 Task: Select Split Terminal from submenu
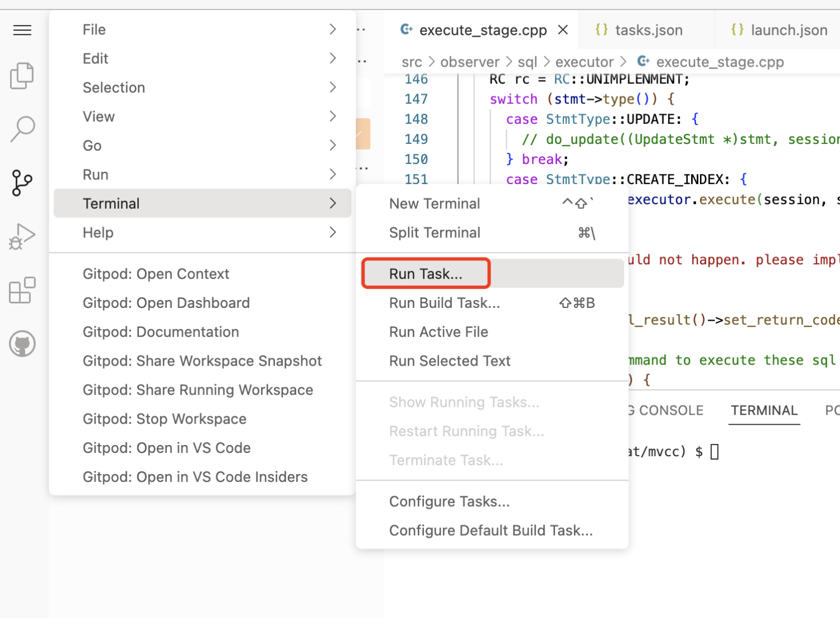[492, 233]
